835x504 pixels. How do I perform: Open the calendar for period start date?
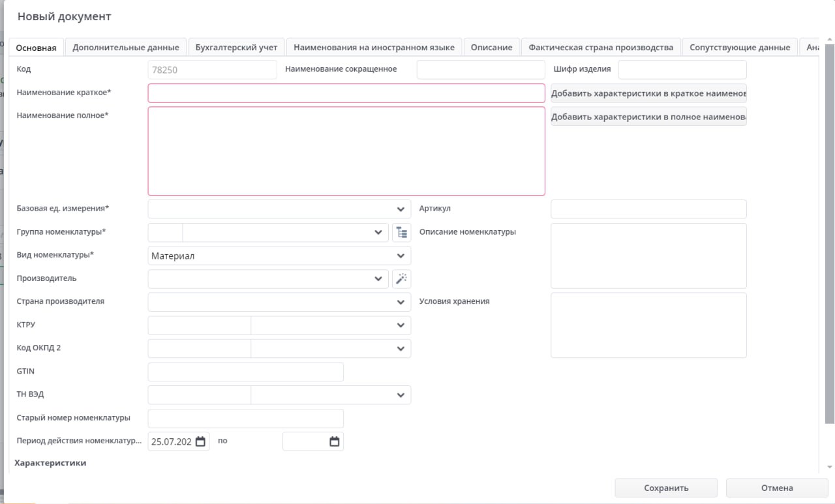tap(201, 441)
